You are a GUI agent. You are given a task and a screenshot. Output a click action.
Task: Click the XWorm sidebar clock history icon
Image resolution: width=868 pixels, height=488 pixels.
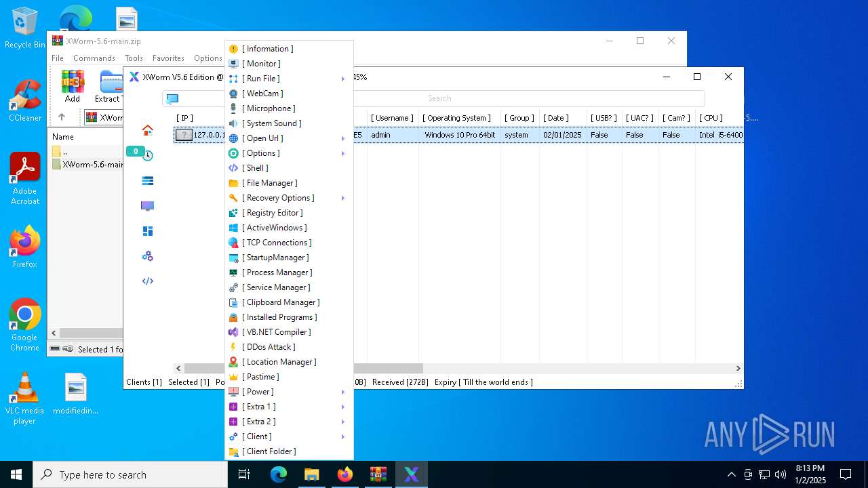point(147,155)
